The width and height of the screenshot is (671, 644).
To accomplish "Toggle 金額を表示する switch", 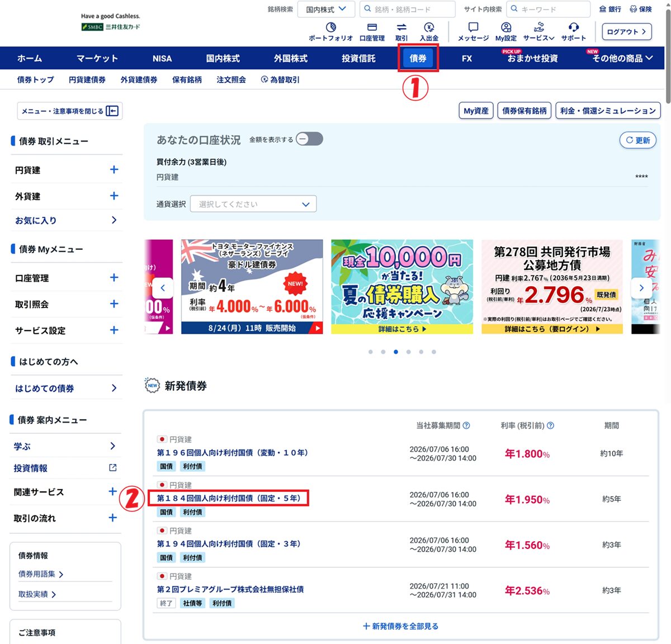I will pyautogui.click(x=309, y=139).
